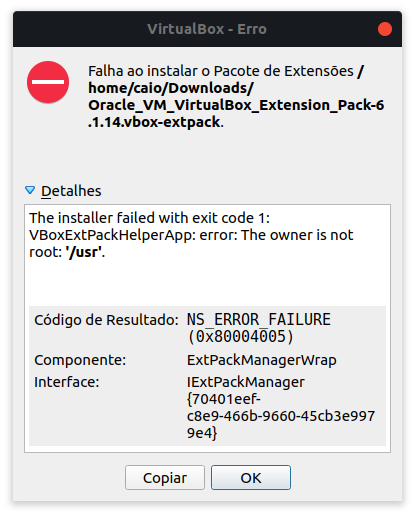The image size is (415, 516).
Task: Click empty space in details text box
Action: (x=207, y=283)
